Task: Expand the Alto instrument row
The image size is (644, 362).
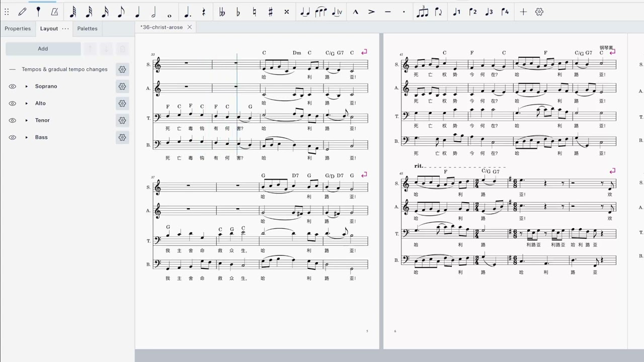Action: pyautogui.click(x=26, y=104)
